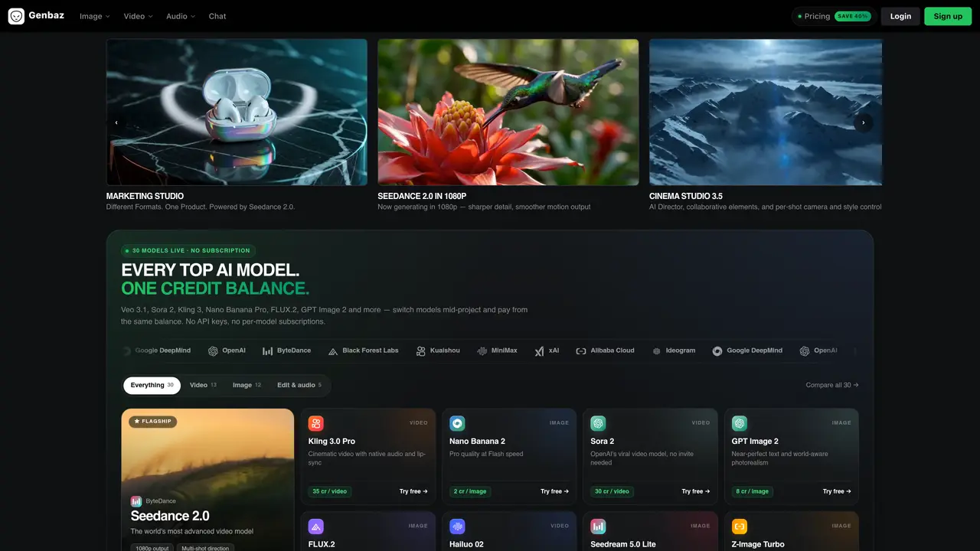
Task: Select the Edit & audio filter tab
Action: pos(299,385)
